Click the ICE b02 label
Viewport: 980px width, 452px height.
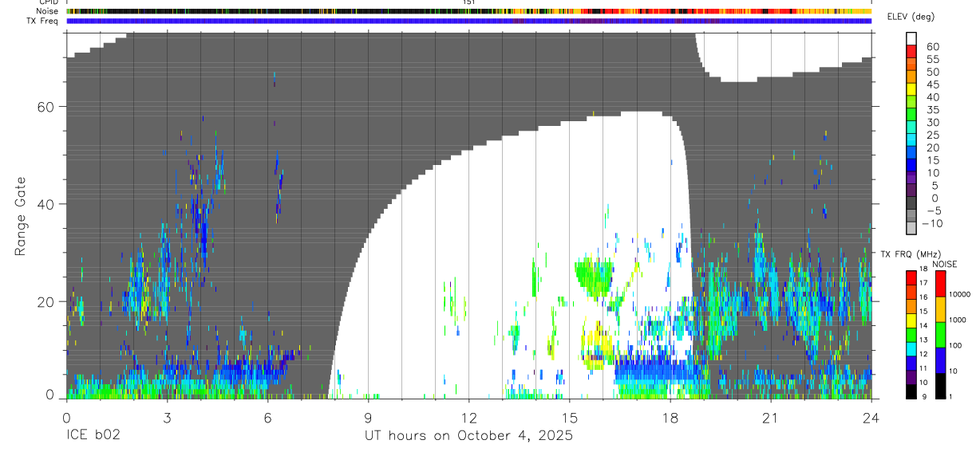click(x=95, y=436)
